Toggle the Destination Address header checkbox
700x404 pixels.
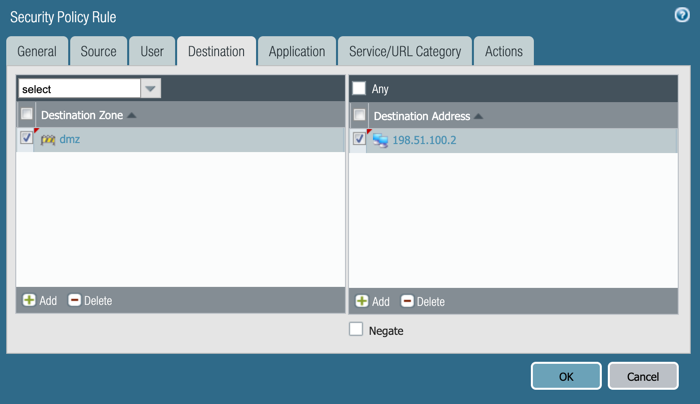359,115
